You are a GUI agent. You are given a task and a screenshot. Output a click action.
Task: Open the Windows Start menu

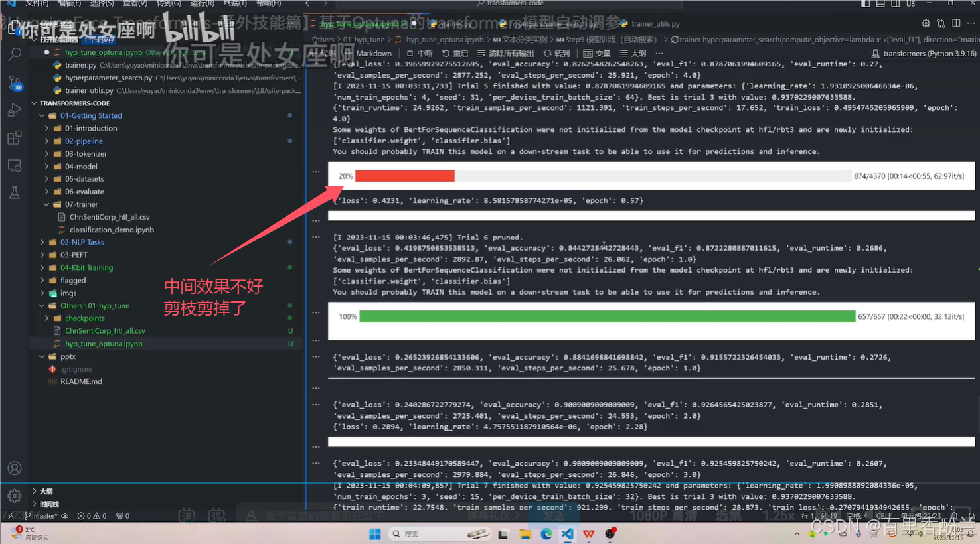pyautogui.click(x=374, y=534)
